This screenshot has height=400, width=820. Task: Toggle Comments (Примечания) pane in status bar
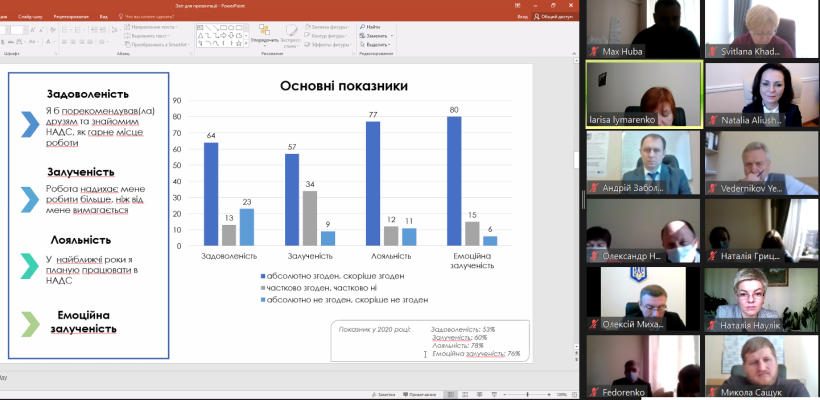point(420,394)
